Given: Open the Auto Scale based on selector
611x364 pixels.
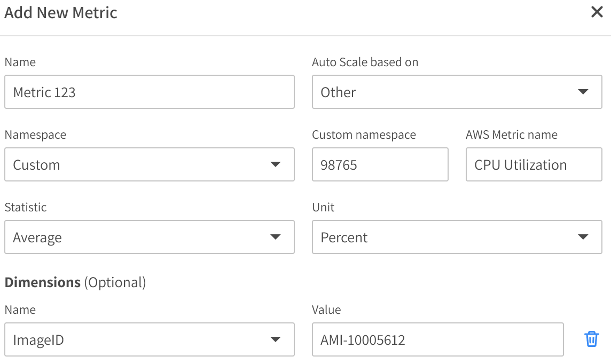Looking at the screenshot, I should tap(457, 92).
